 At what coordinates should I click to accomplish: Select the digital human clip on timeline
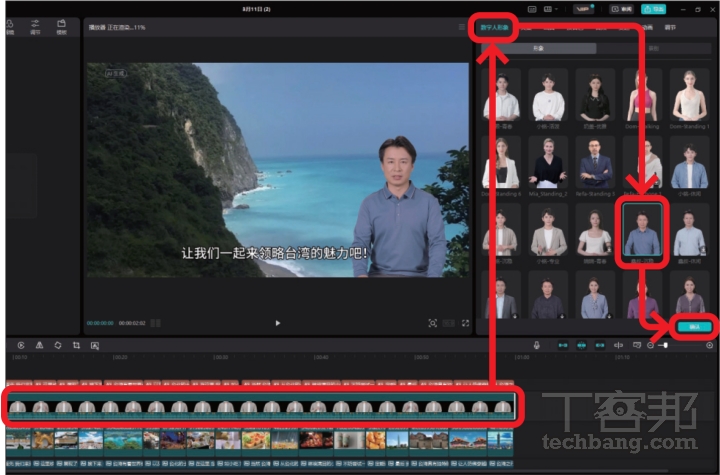click(x=261, y=406)
